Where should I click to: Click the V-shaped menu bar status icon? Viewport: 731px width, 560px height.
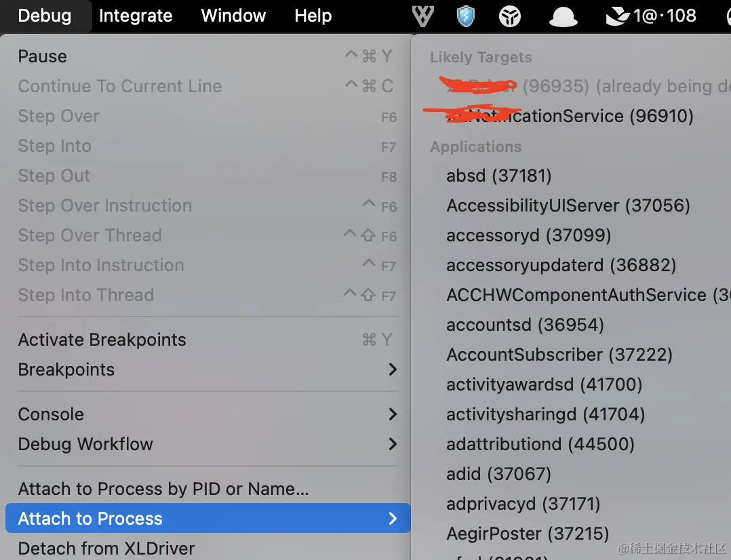(x=423, y=16)
